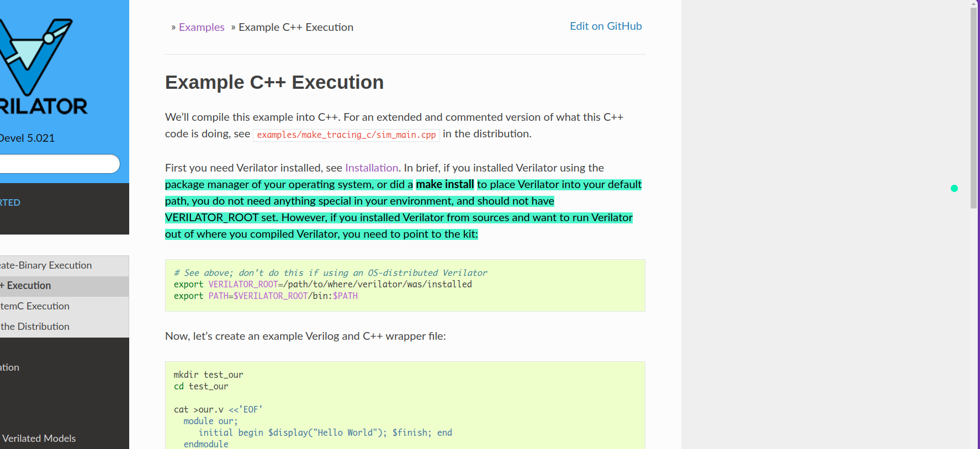
Task: Focus the docs search box
Action: tap(55, 164)
